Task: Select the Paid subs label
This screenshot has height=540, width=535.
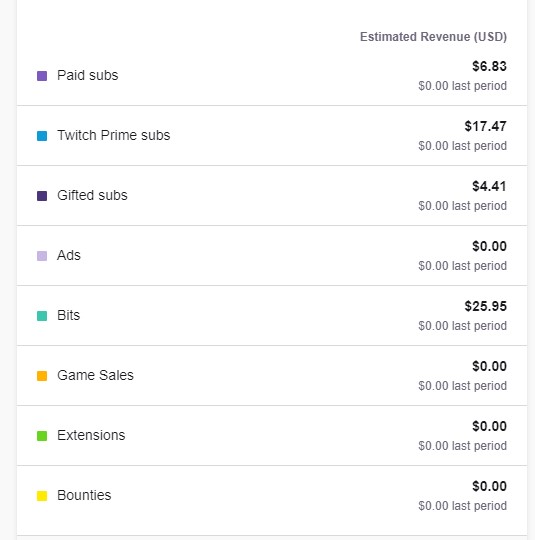Action: [x=88, y=75]
